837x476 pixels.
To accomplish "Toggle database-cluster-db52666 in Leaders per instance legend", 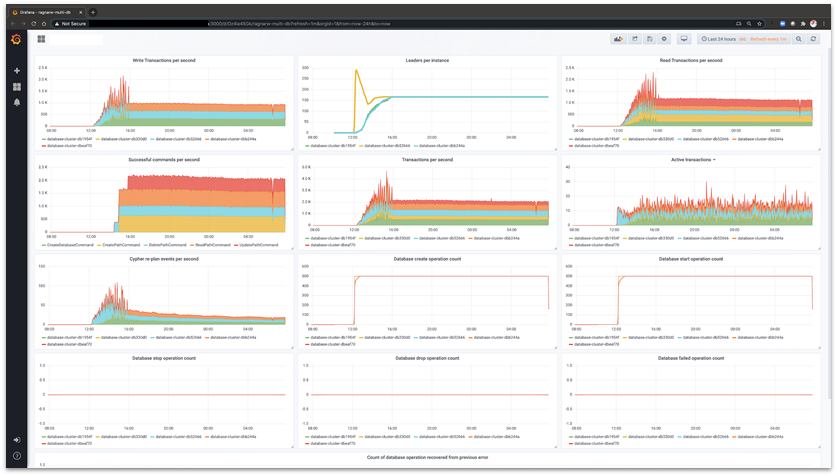I will coord(388,146).
